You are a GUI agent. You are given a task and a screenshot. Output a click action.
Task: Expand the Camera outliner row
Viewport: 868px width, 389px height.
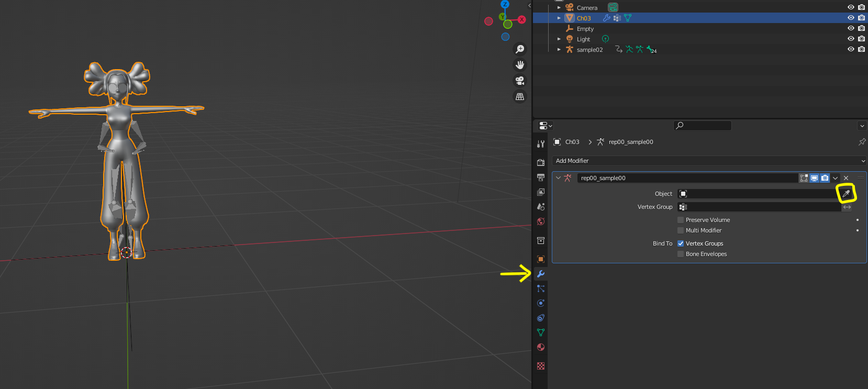click(x=559, y=7)
